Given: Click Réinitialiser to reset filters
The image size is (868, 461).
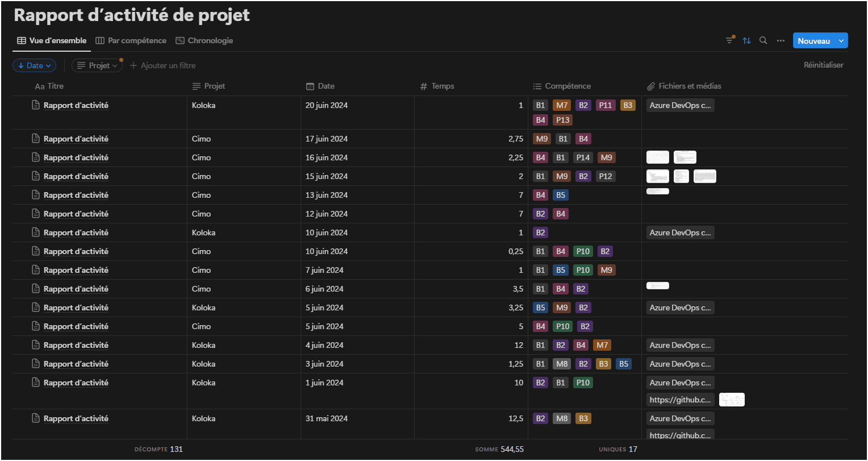Looking at the screenshot, I should (x=823, y=65).
